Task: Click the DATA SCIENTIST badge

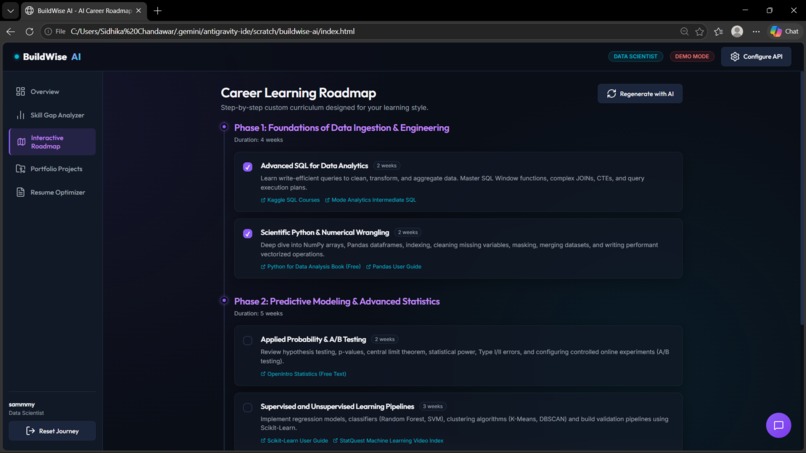Action: point(635,57)
